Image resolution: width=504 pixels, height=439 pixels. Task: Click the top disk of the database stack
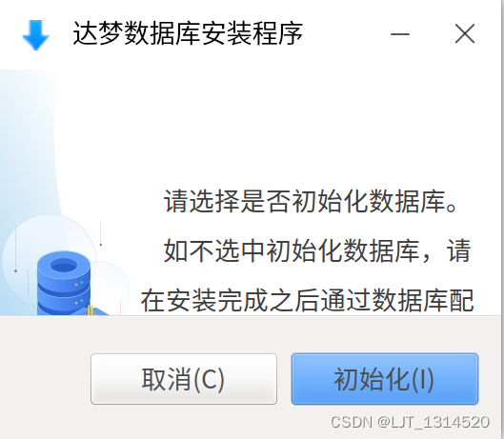click(x=64, y=269)
